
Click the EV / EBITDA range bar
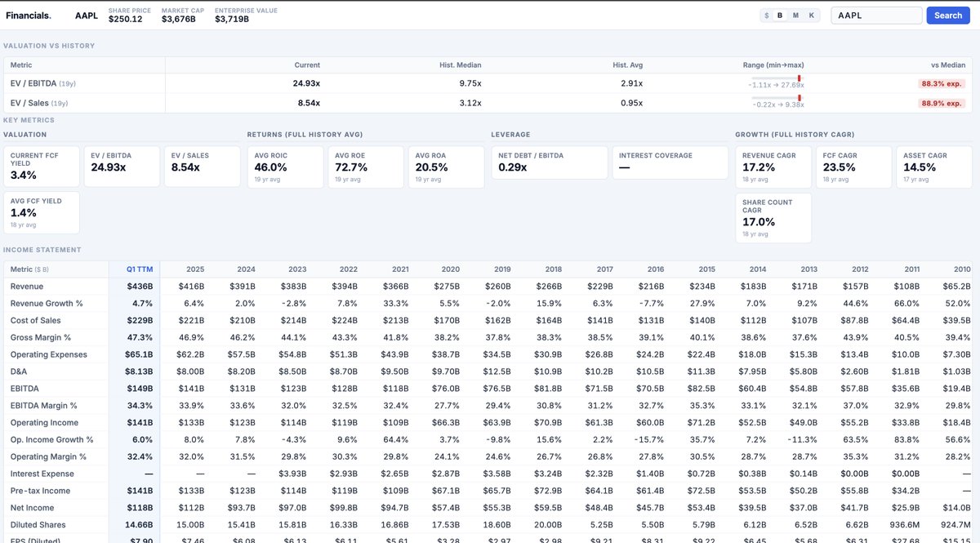click(777, 80)
